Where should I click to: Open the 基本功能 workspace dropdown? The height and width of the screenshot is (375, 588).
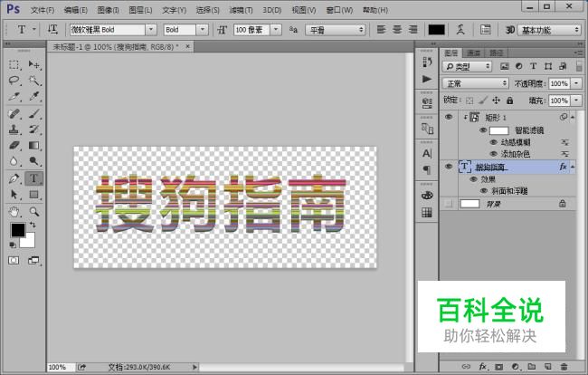click(x=550, y=30)
